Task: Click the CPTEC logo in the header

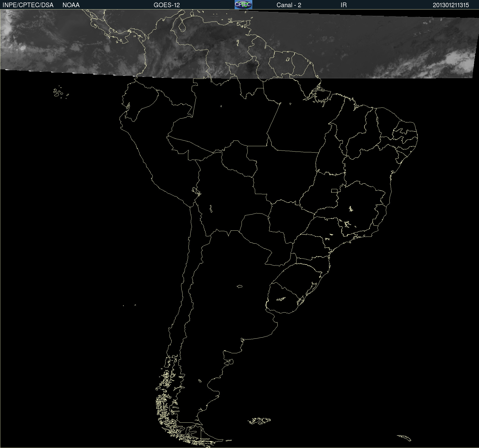Action: 243,5
